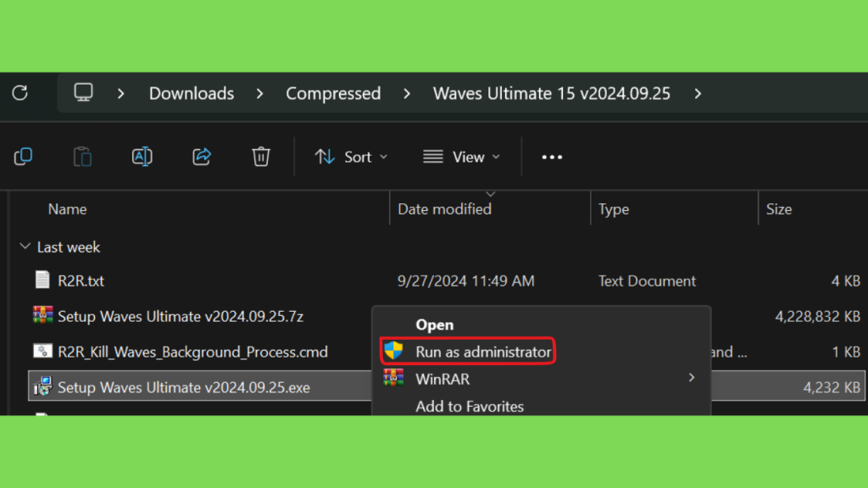Image resolution: width=868 pixels, height=488 pixels.
Task: Click the Paste icon in the toolbar
Action: 82,157
